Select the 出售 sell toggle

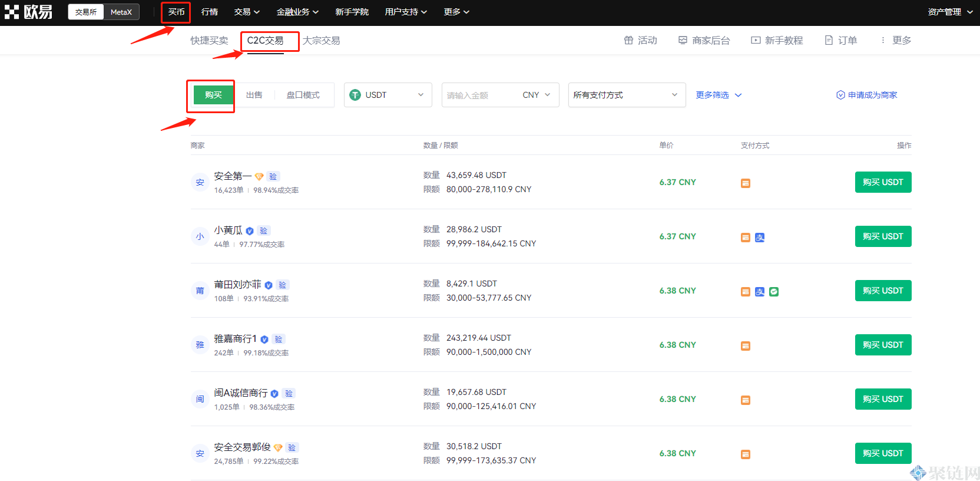(x=254, y=95)
